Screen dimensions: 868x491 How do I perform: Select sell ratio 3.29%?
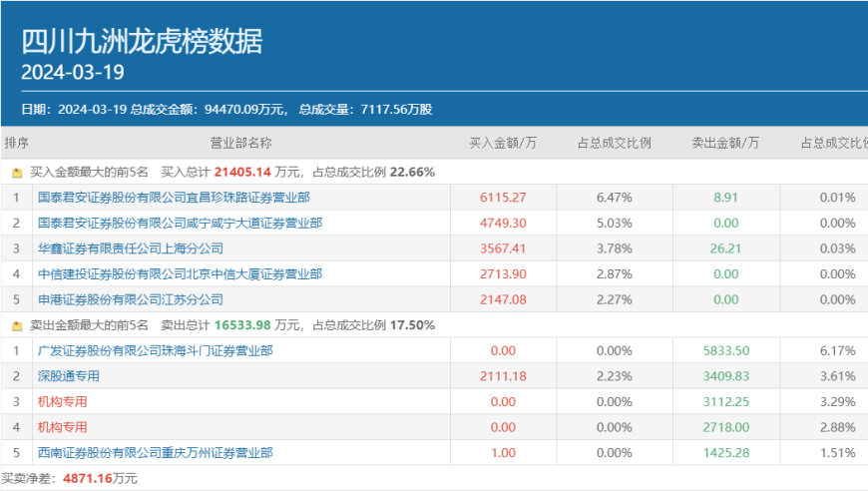coord(838,402)
